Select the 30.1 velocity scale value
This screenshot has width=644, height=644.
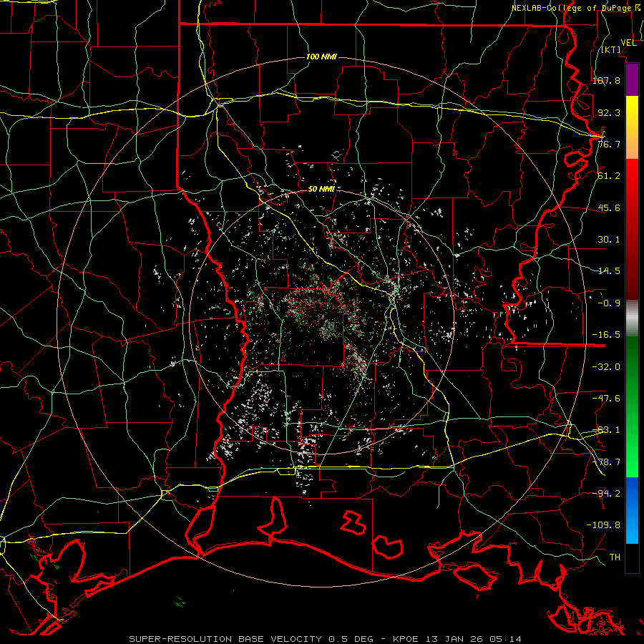[609, 240]
